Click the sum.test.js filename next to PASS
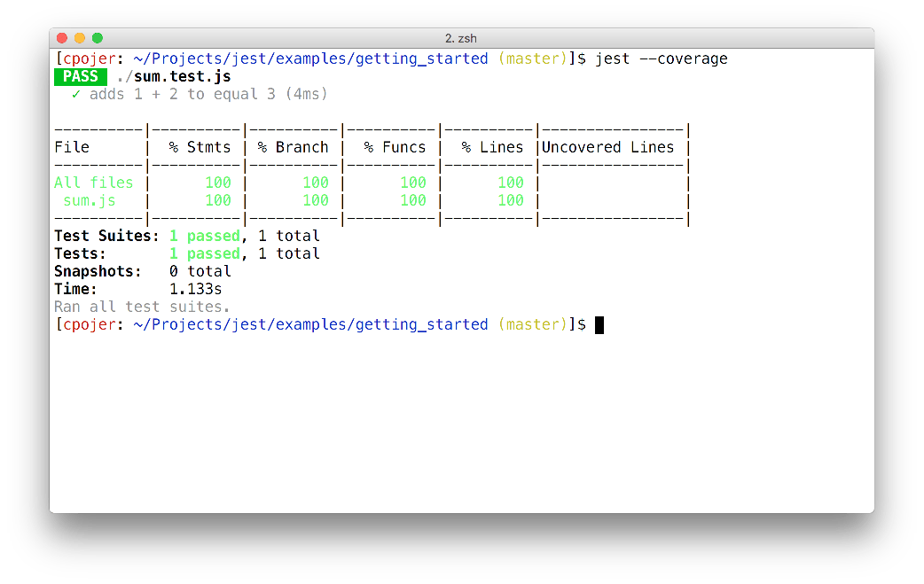 176,76
